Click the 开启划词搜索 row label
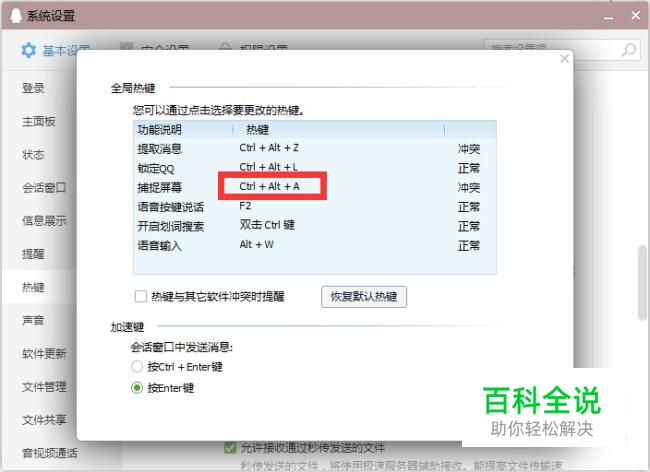Image resolution: width=650 pixels, height=472 pixels. [x=170, y=226]
